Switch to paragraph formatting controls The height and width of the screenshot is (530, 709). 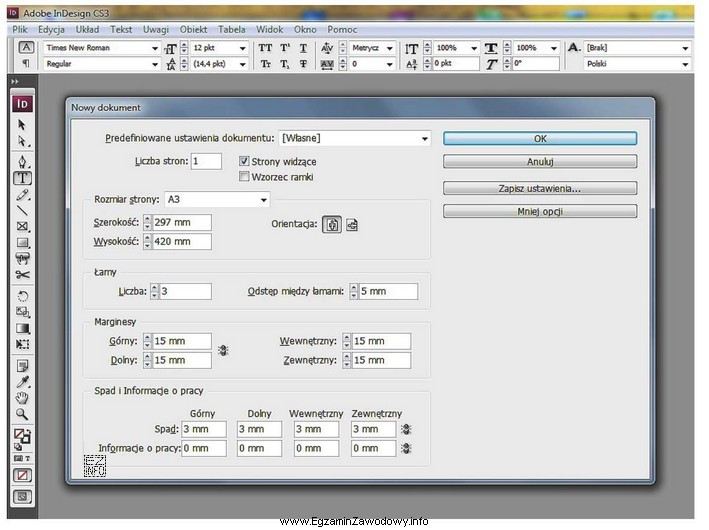[x=26, y=63]
